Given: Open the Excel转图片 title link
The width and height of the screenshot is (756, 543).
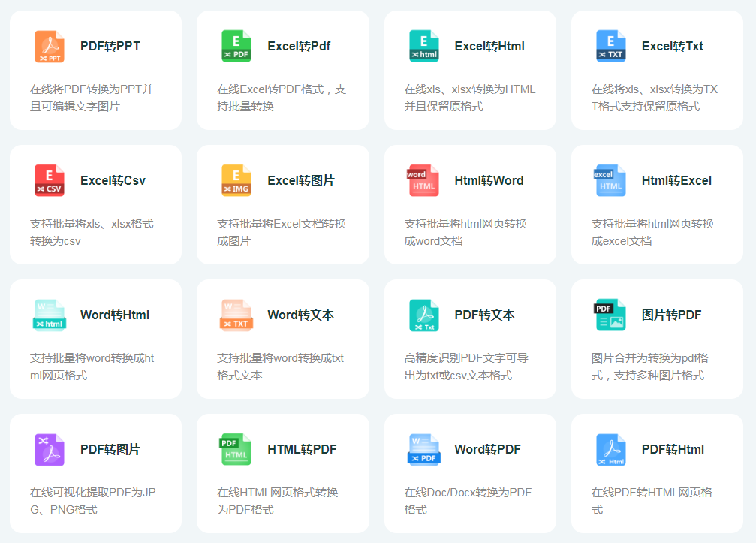Looking at the screenshot, I should click(301, 181).
